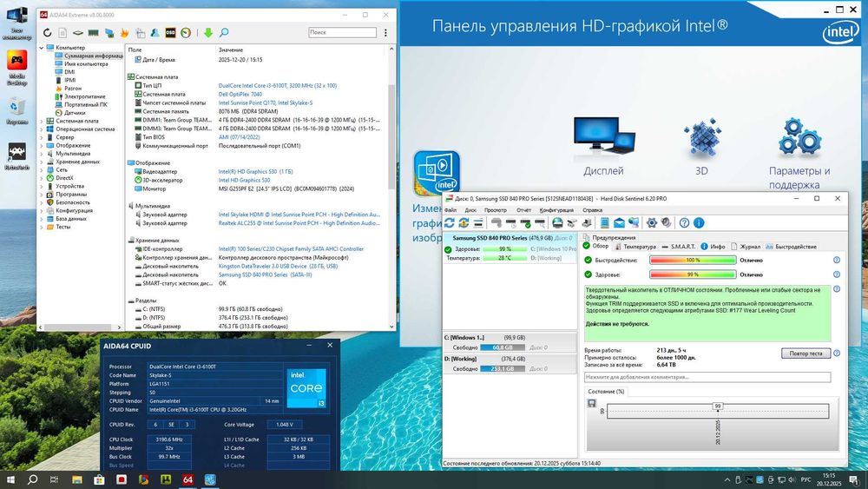This screenshot has height=489, width=868.
Task: Click AIDA64 green download arrow icon
Action: (208, 33)
